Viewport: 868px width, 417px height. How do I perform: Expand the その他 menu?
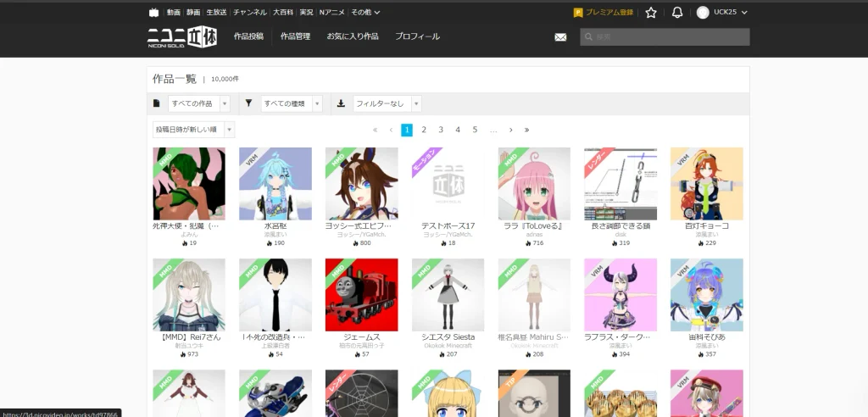365,12
